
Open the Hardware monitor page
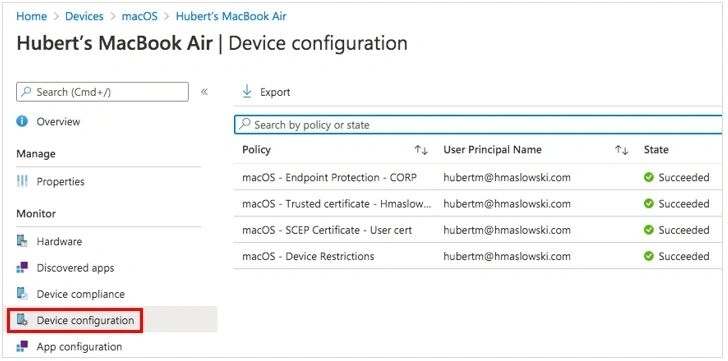(x=59, y=241)
